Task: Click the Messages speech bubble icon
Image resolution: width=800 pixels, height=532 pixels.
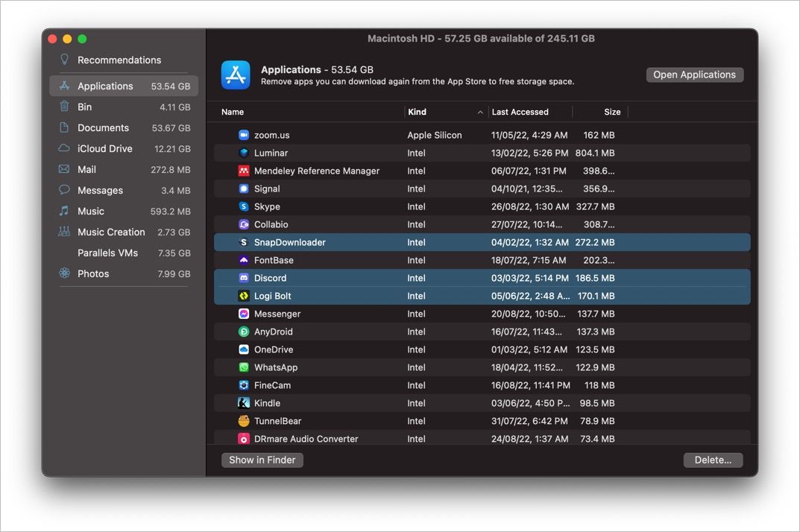Action: (64, 190)
